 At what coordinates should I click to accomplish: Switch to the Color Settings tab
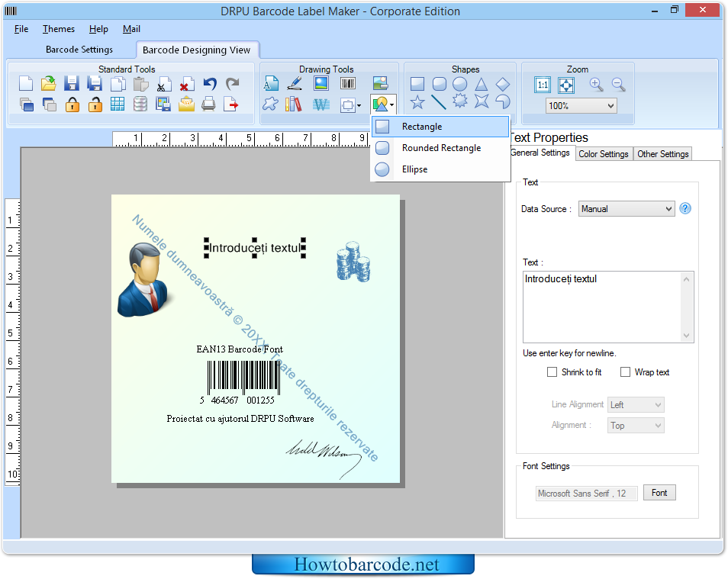coord(604,153)
